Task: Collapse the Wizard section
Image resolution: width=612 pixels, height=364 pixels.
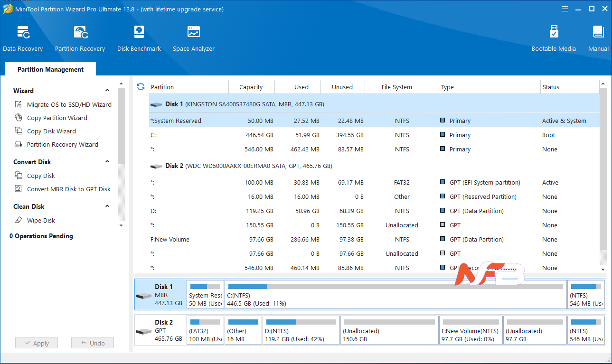Action: pos(107,91)
